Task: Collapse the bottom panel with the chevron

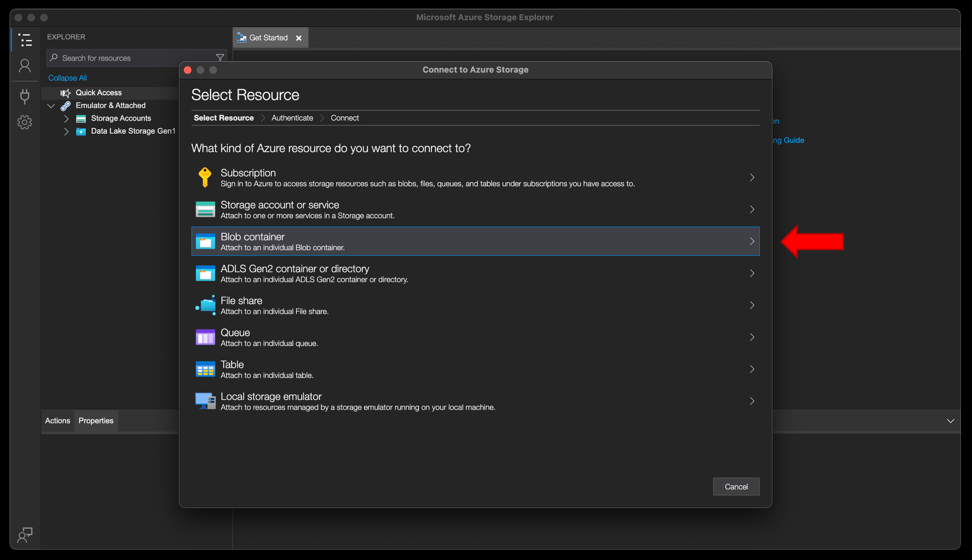Action: [951, 421]
